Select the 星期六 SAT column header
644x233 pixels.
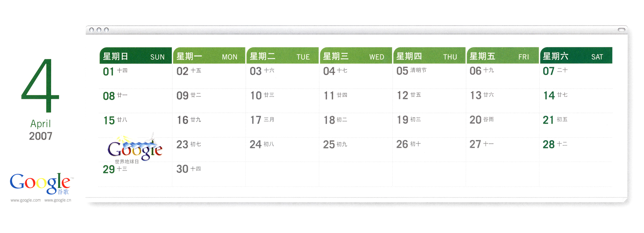pos(576,56)
